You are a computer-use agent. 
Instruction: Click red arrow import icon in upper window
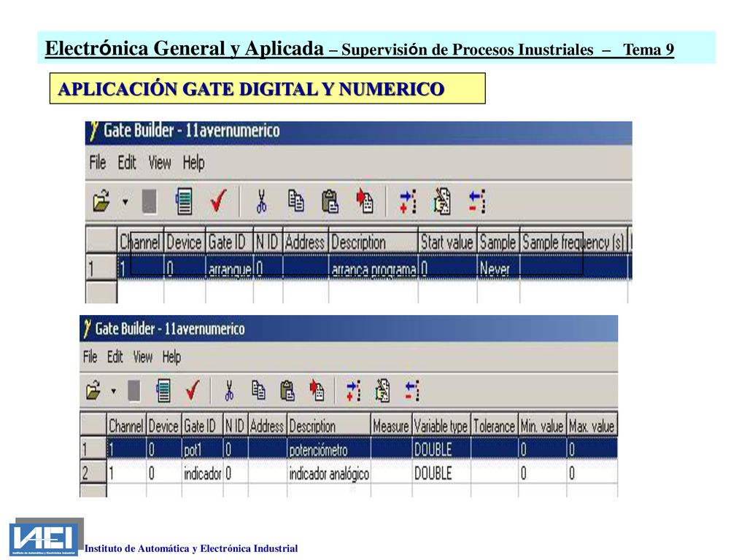[x=365, y=201]
